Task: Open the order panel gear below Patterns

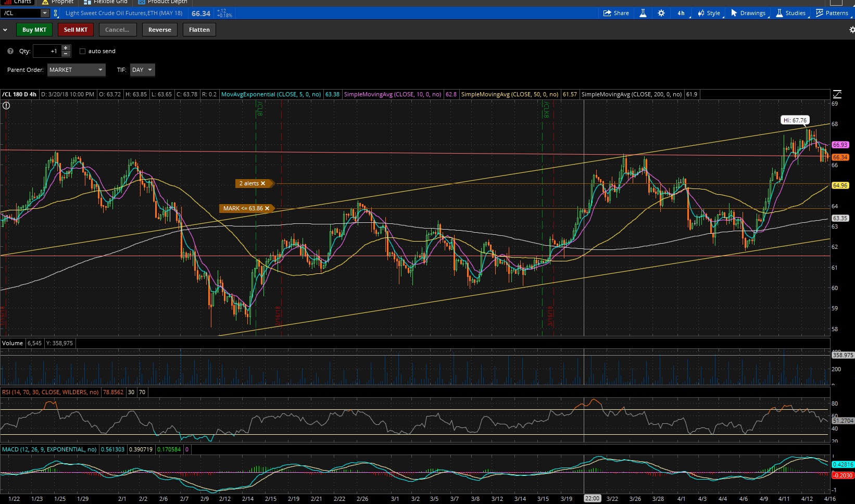Action: (852, 30)
